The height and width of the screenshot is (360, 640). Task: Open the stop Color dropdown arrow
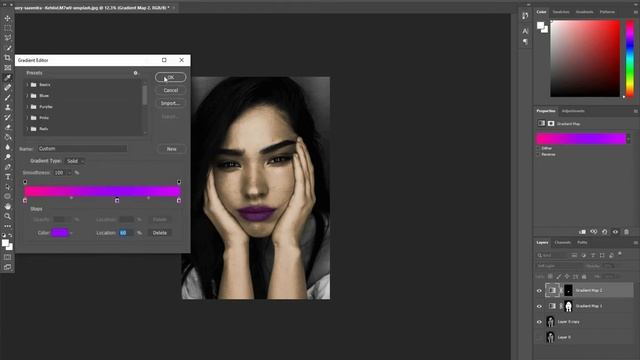71,233
